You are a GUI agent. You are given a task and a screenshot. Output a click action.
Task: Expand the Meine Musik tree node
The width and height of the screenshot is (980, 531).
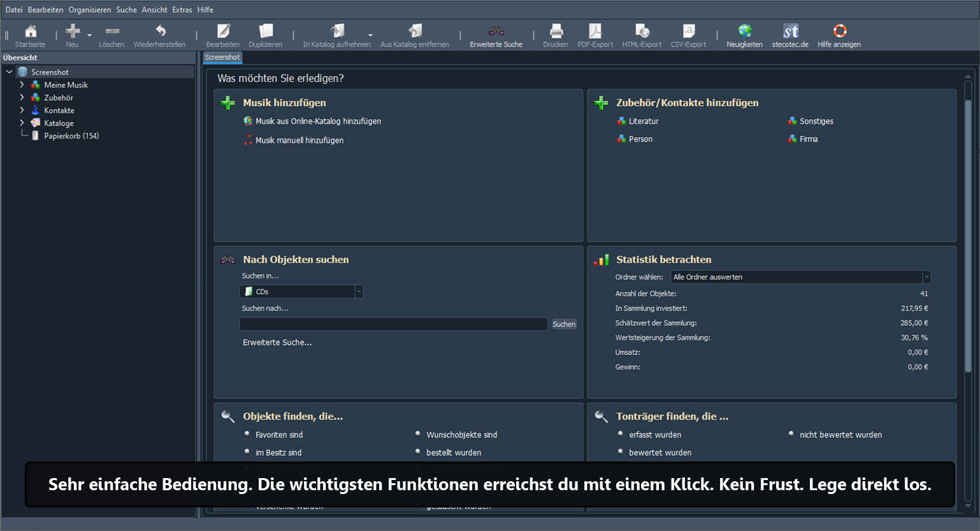click(22, 85)
